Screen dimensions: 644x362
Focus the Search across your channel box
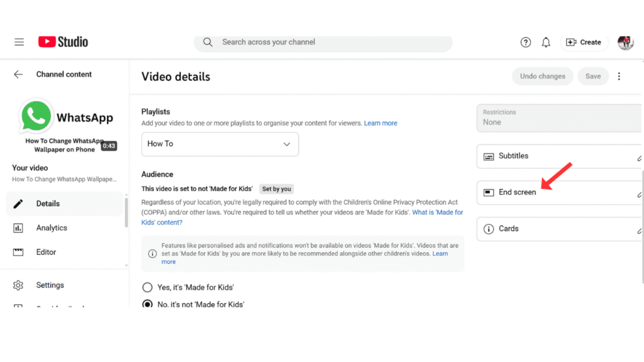point(323,43)
